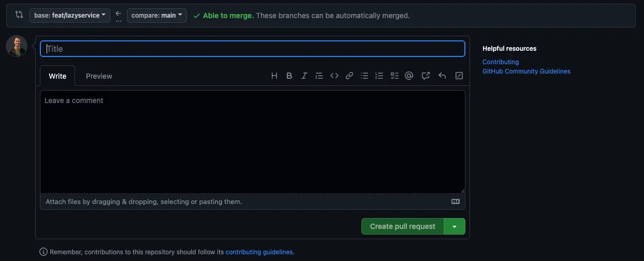Insert a numbered list
Screen dimensions: 644x261
coord(379,76)
